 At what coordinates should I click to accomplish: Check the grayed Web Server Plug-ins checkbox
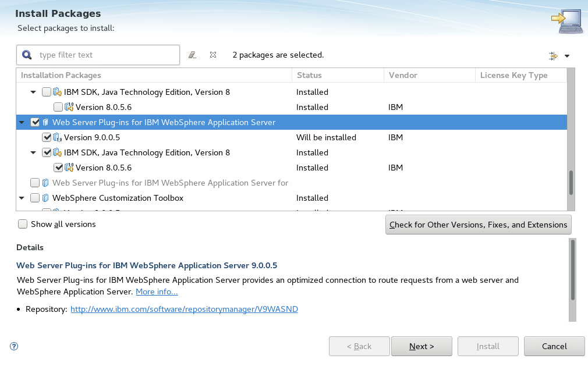pos(35,183)
